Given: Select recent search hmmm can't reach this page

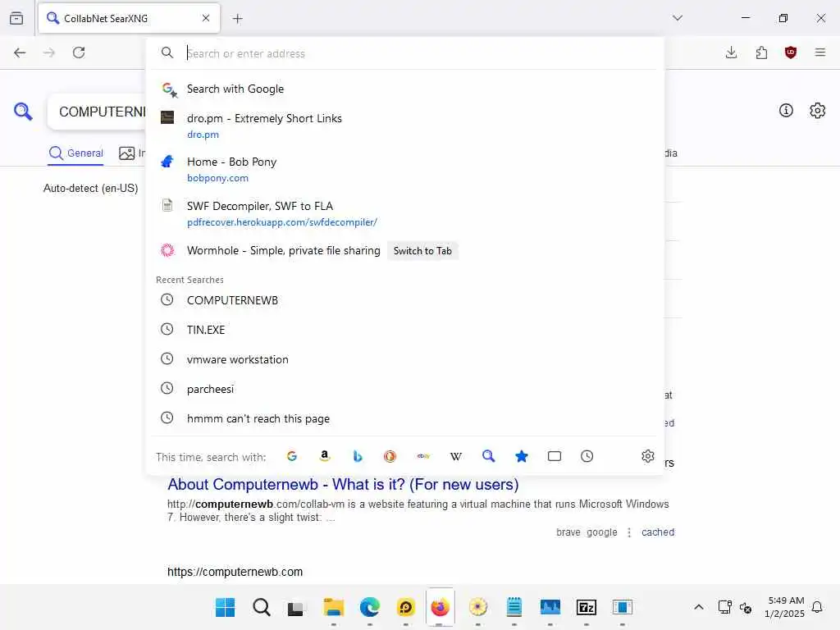Looking at the screenshot, I should pyautogui.click(x=405, y=418).
